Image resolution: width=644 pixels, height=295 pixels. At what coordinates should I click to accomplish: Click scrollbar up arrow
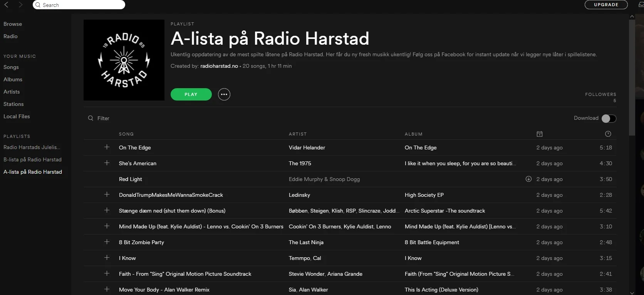pyautogui.click(x=632, y=17)
